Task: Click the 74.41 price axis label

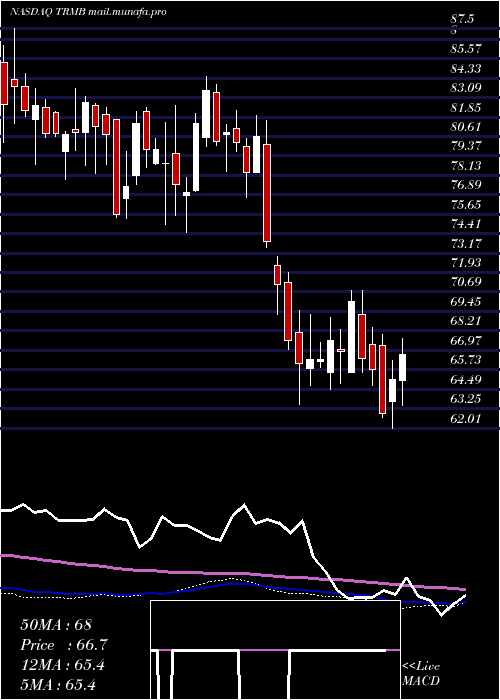Action: click(466, 224)
